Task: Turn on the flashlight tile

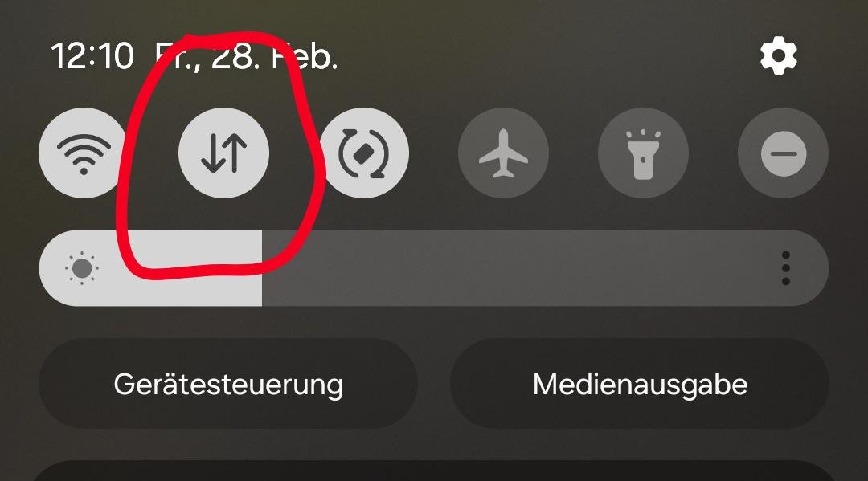Action: tap(643, 153)
